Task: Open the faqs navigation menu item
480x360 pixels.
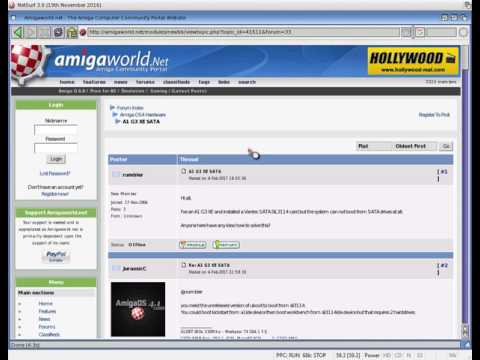Action: 204,82
